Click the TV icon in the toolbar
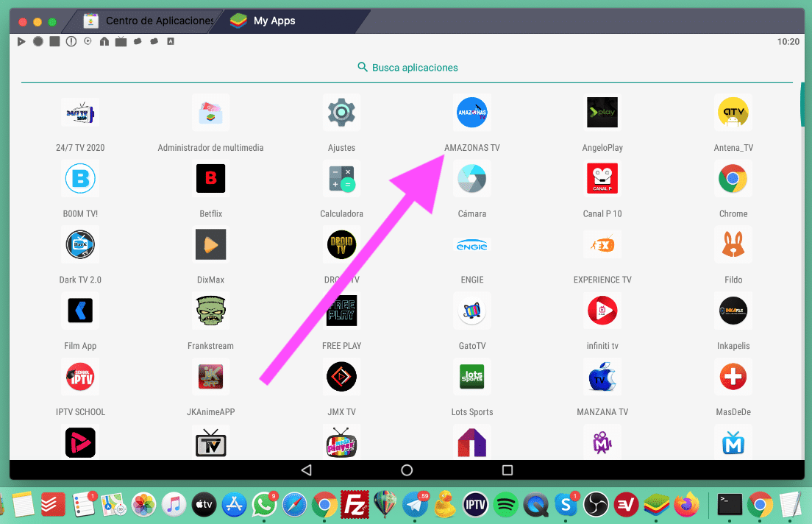 click(121, 42)
